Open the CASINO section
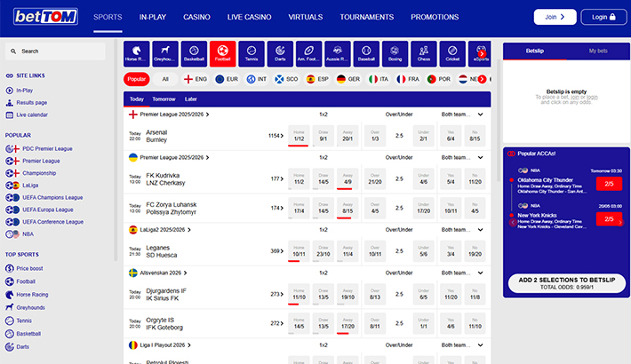 pyautogui.click(x=196, y=17)
